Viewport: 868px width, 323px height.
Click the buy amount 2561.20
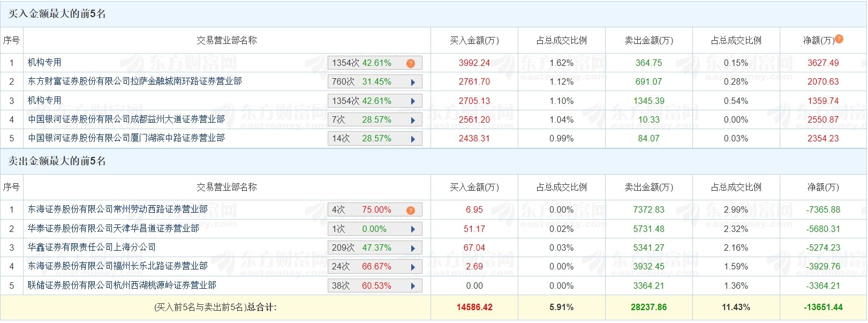474,119
